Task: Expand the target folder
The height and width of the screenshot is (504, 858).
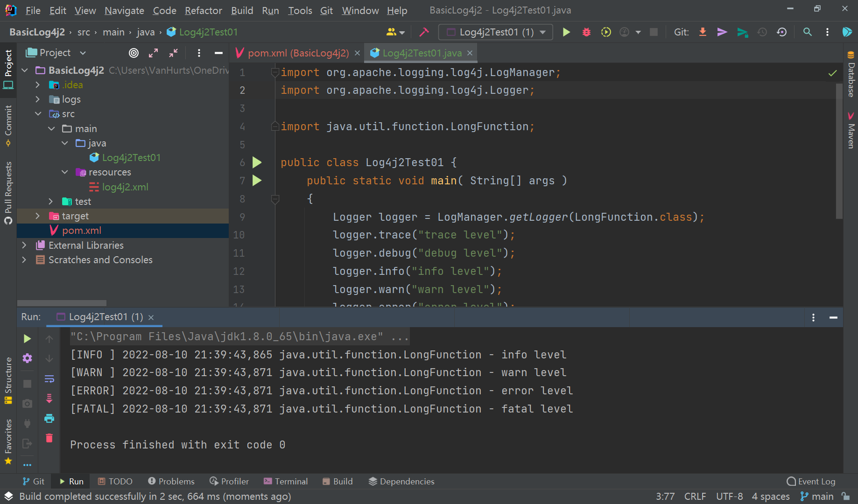Action: pyautogui.click(x=38, y=216)
